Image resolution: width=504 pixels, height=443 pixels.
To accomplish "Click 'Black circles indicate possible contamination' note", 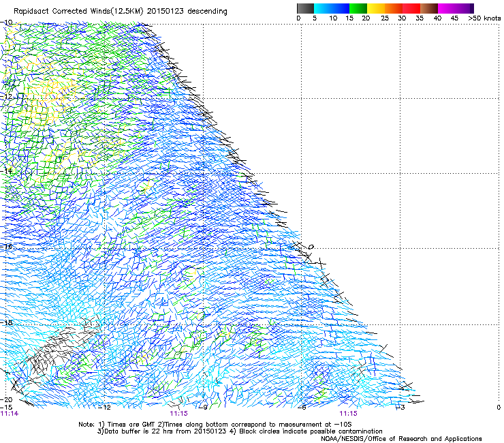I will (311, 431).
